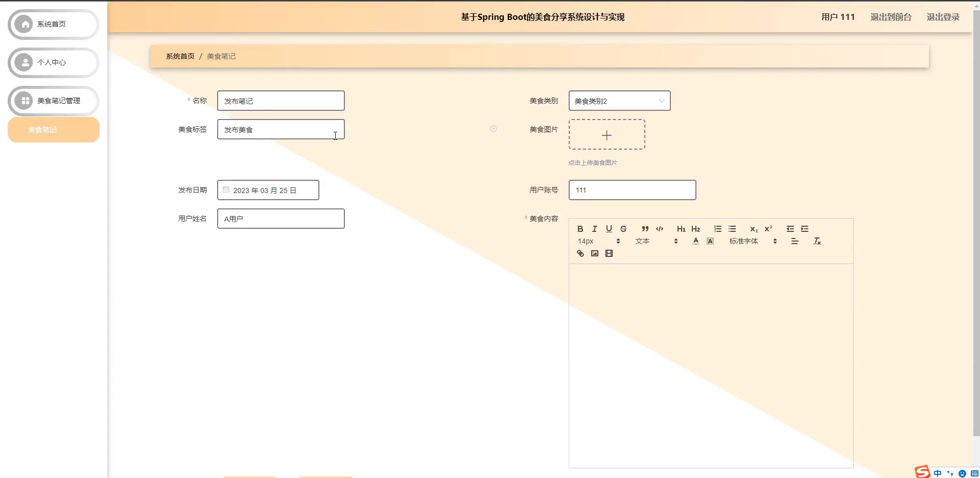Click 用户 111 in the header
The image size is (980, 478).
click(x=838, y=17)
